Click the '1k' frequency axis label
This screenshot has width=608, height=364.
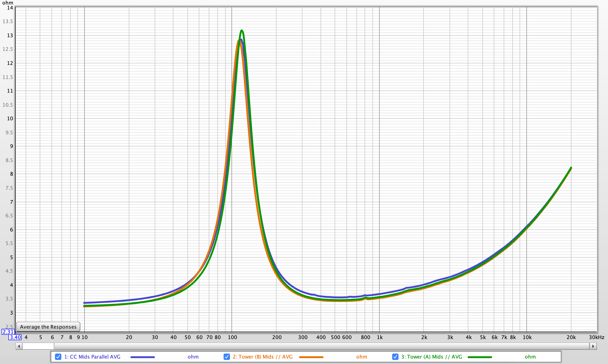pos(380,337)
